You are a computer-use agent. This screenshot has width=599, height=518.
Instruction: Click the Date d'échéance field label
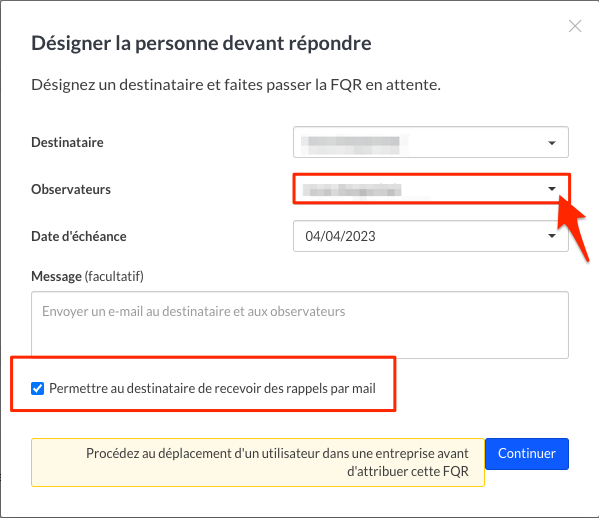point(79,236)
